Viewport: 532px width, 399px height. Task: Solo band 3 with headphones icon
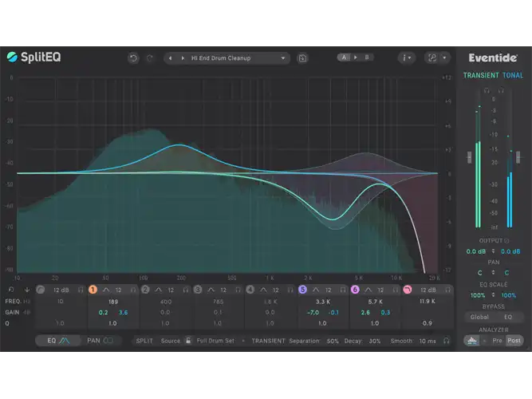(238, 290)
